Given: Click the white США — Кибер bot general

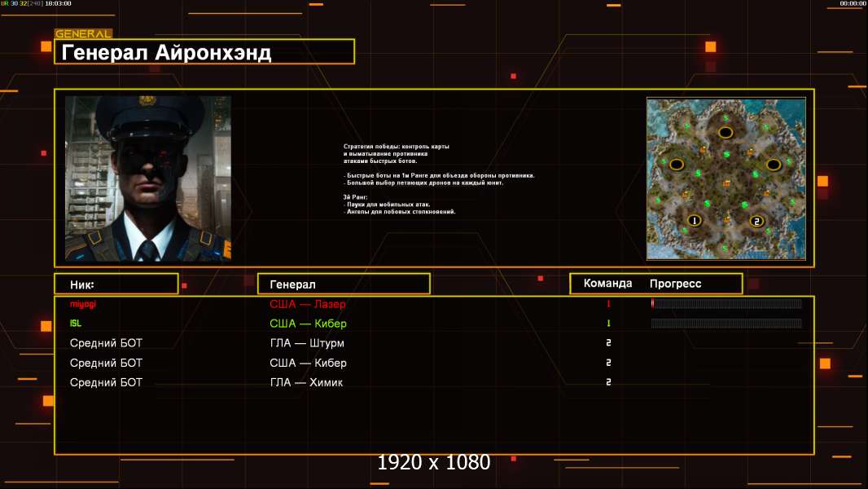Looking at the screenshot, I should click(x=308, y=363).
